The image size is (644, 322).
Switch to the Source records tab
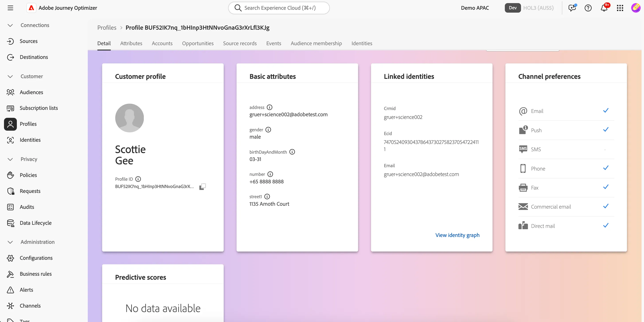click(240, 43)
